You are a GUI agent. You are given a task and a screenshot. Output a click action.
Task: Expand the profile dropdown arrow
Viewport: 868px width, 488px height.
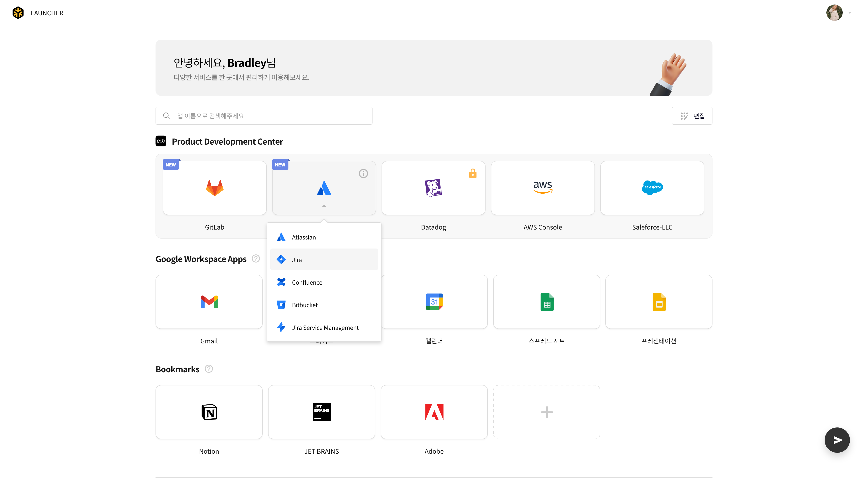850,13
